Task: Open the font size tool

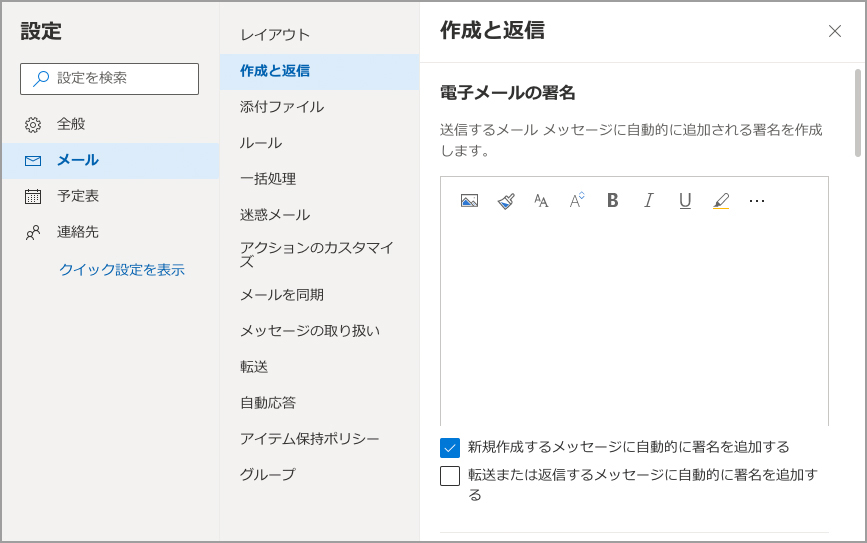Action: (x=541, y=201)
